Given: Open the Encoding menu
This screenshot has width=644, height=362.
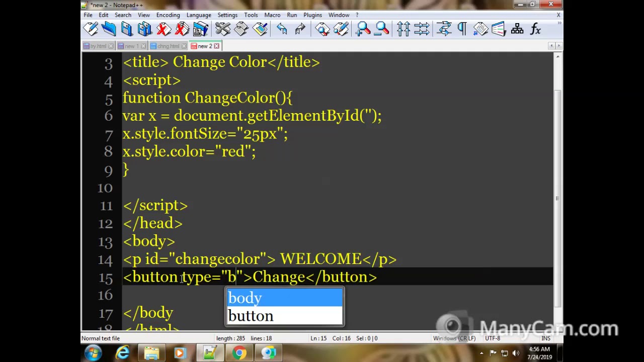Looking at the screenshot, I should click(x=168, y=15).
